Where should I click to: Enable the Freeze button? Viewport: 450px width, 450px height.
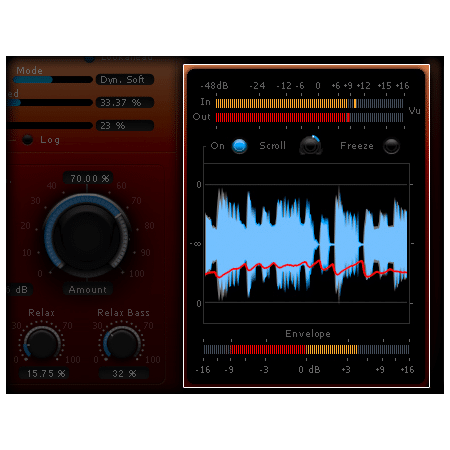click(391, 146)
